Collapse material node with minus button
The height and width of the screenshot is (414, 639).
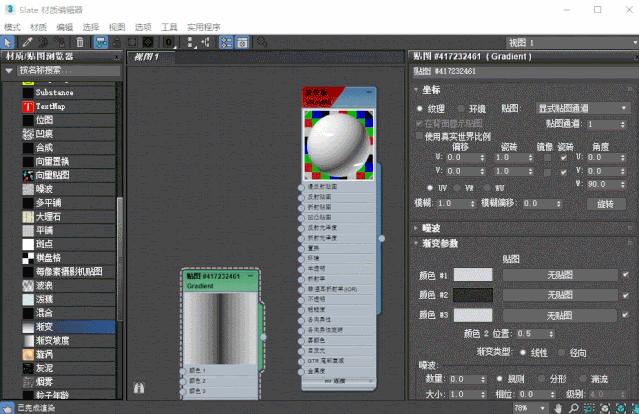click(369, 92)
